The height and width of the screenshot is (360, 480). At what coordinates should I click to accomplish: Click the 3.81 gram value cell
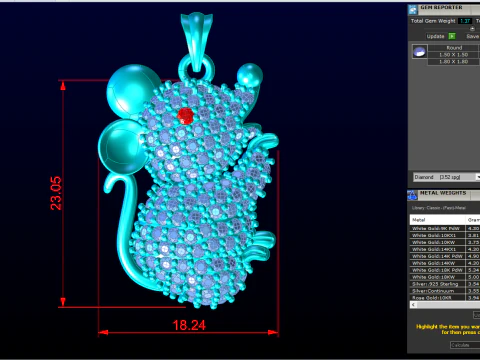tap(473, 235)
